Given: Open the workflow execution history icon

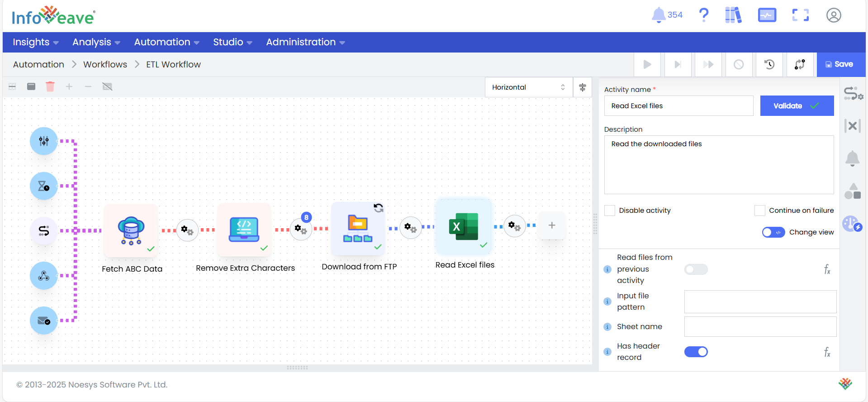Looking at the screenshot, I should pyautogui.click(x=769, y=65).
